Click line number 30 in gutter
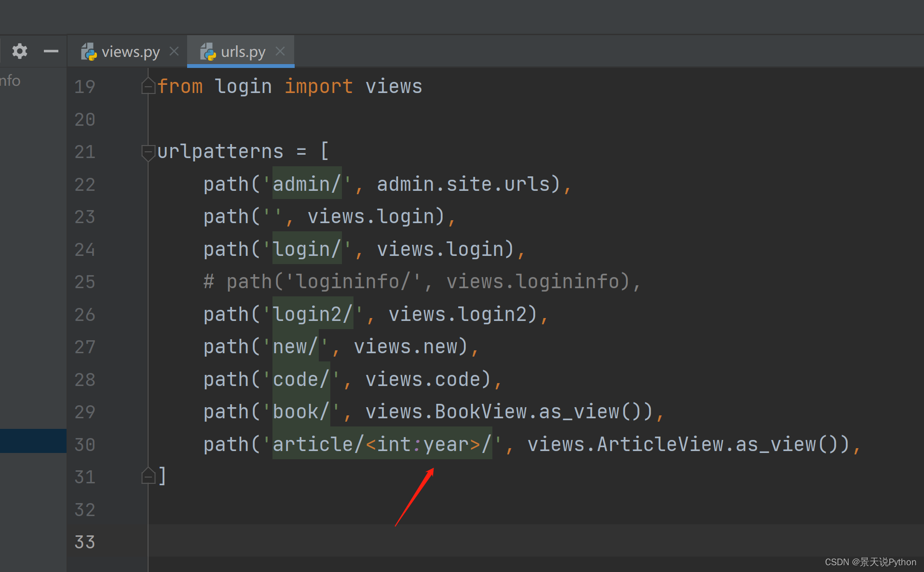Viewport: 924px width, 572px height. 85,445
